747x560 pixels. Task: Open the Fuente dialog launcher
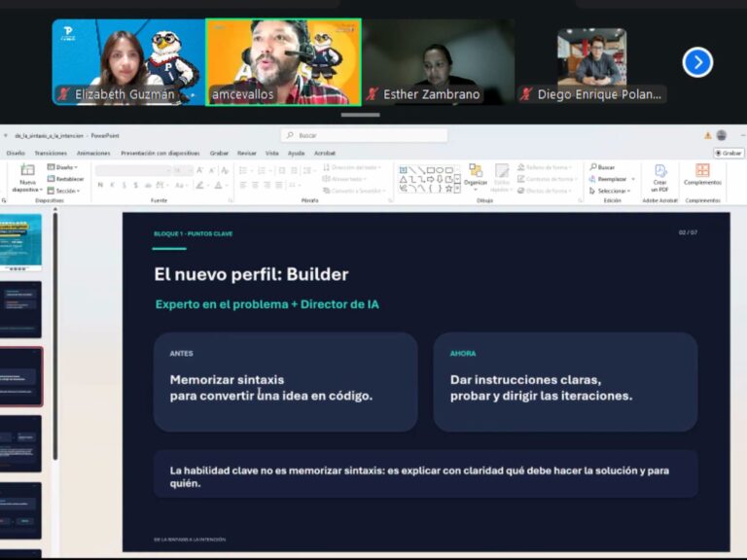(x=231, y=201)
